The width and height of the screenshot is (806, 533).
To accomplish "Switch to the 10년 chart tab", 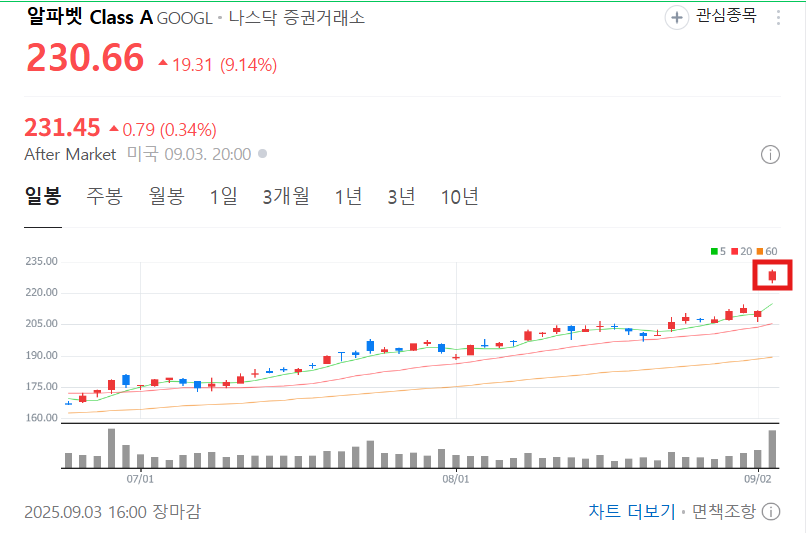I will coord(460,196).
